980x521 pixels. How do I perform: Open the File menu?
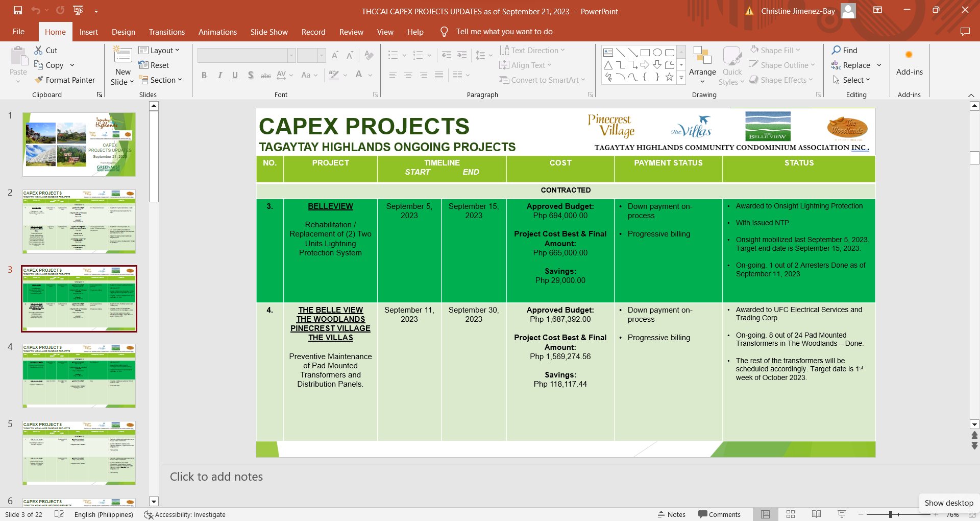pyautogui.click(x=19, y=32)
